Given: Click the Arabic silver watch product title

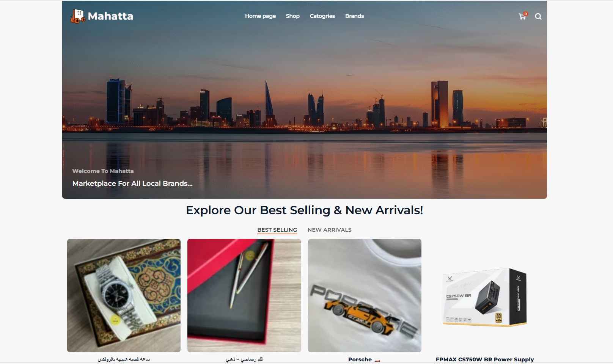Looking at the screenshot, I should (x=124, y=359).
